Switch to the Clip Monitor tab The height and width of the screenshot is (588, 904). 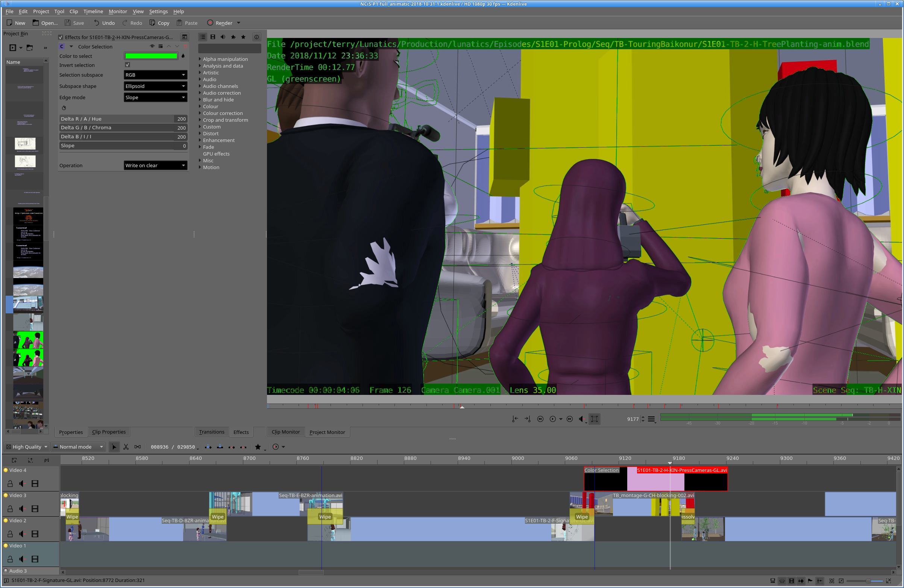pos(285,432)
